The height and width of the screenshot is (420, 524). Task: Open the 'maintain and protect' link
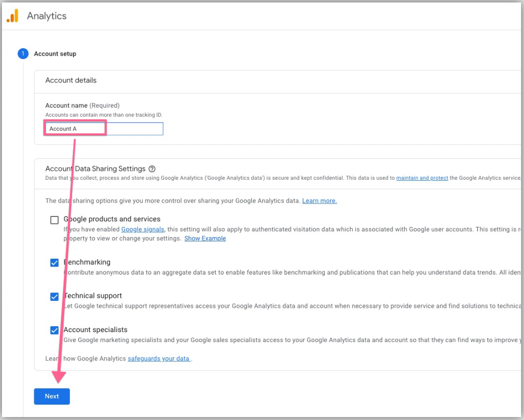click(x=422, y=178)
